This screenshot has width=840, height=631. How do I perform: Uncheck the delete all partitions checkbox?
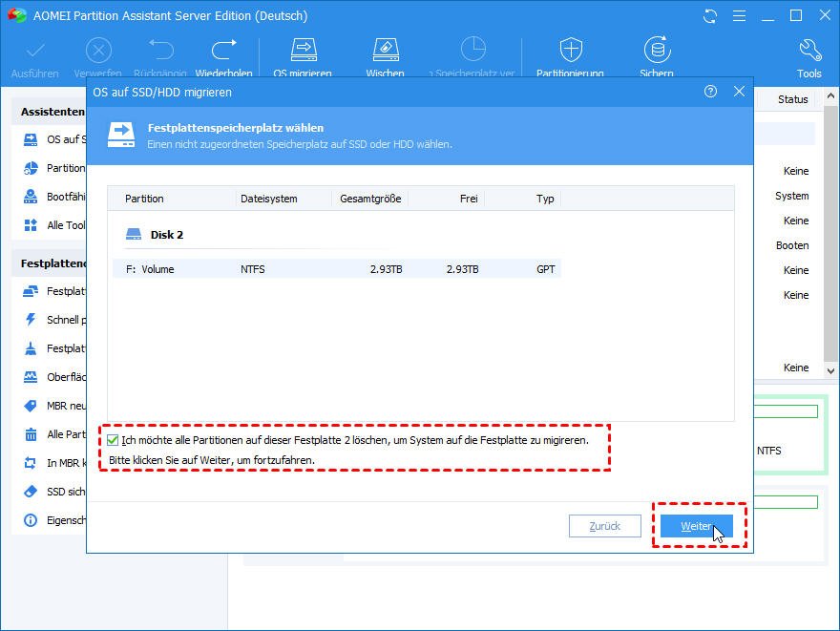tap(113, 440)
